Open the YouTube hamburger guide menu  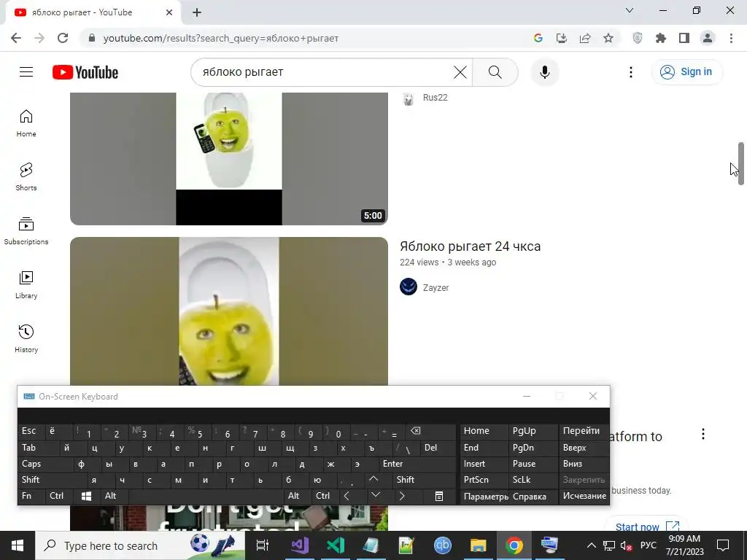coord(26,72)
